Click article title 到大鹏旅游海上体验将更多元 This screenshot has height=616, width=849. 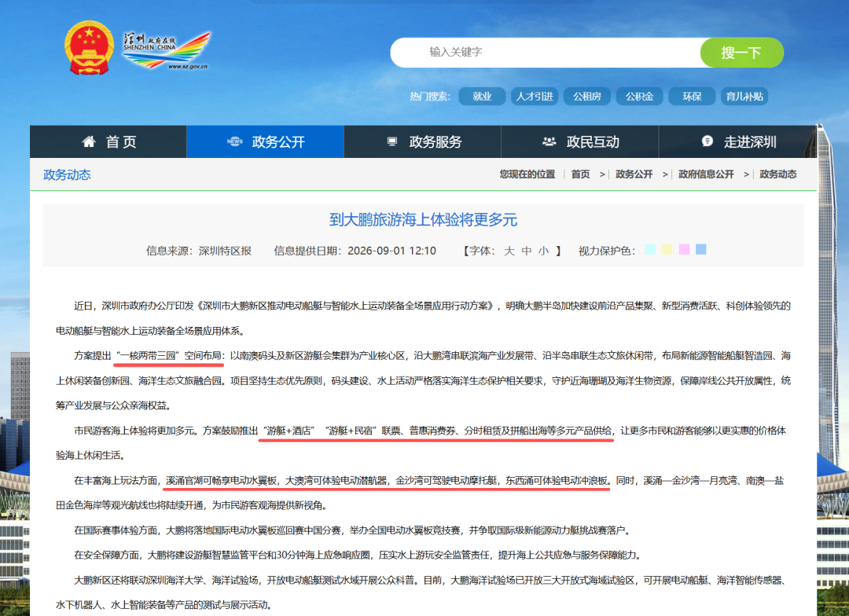[x=424, y=220]
